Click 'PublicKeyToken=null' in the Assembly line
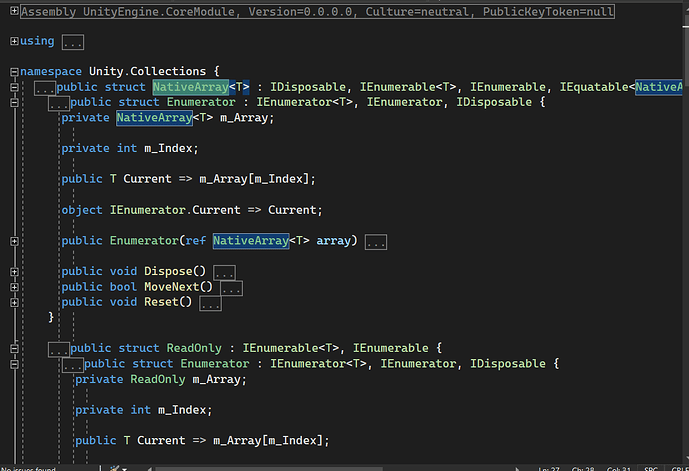Viewport: 689px width, 471px height. [x=548, y=11]
